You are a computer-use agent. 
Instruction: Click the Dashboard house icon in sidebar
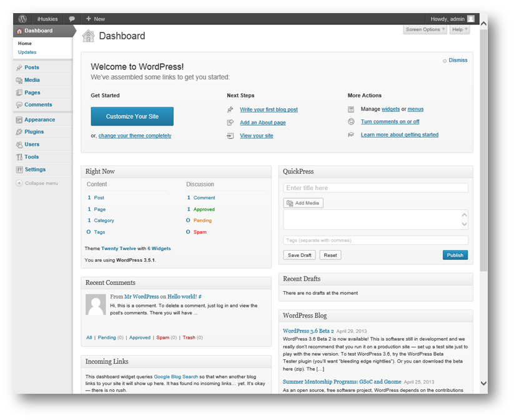point(19,31)
